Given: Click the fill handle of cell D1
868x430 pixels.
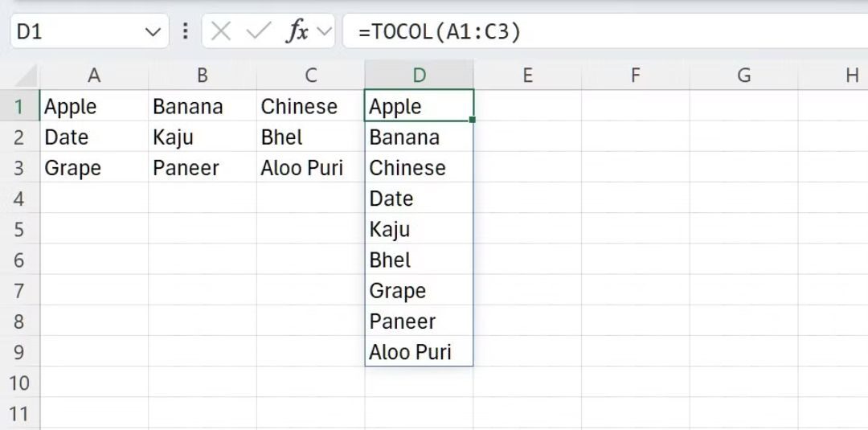Looking at the screenshot, I should coord(473,120).
